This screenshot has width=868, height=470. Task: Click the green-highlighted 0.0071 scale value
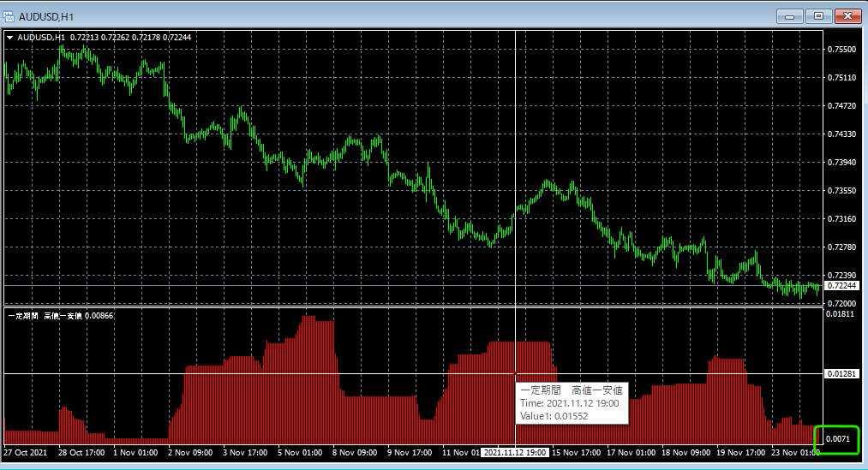click(839, 438)
